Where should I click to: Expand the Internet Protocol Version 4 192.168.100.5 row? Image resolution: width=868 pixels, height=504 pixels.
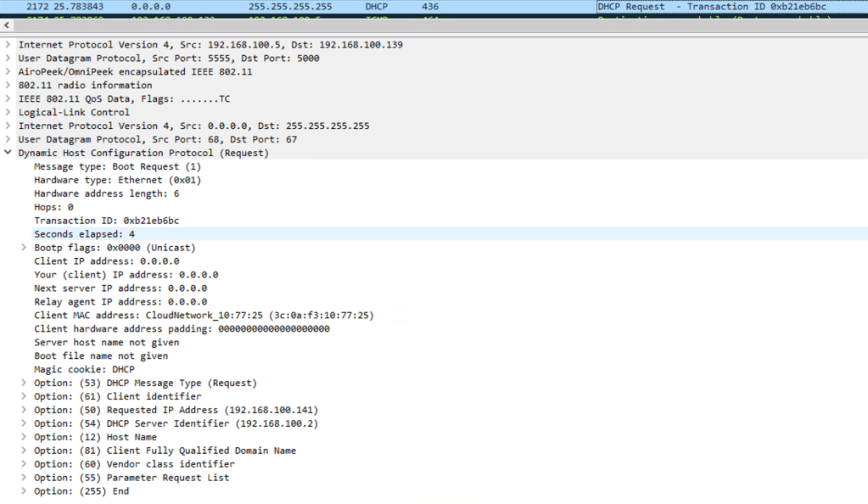pos(8,45)
